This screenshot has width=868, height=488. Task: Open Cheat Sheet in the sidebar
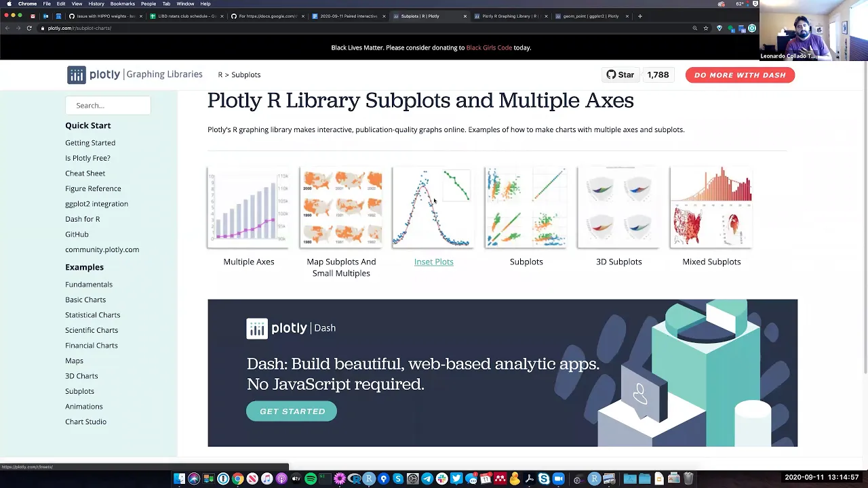85,174
